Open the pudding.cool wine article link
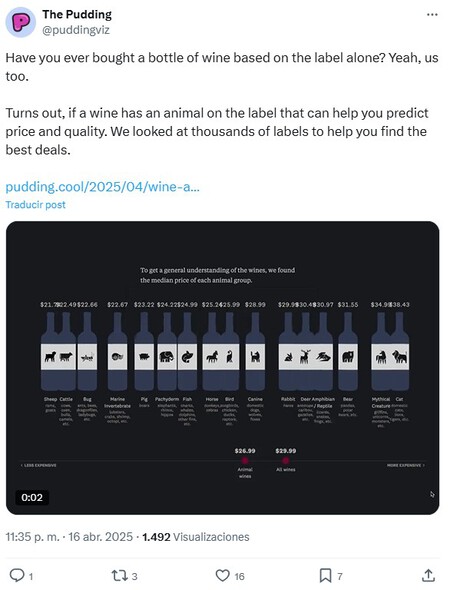The image size is (450, 590). (102, 187)
